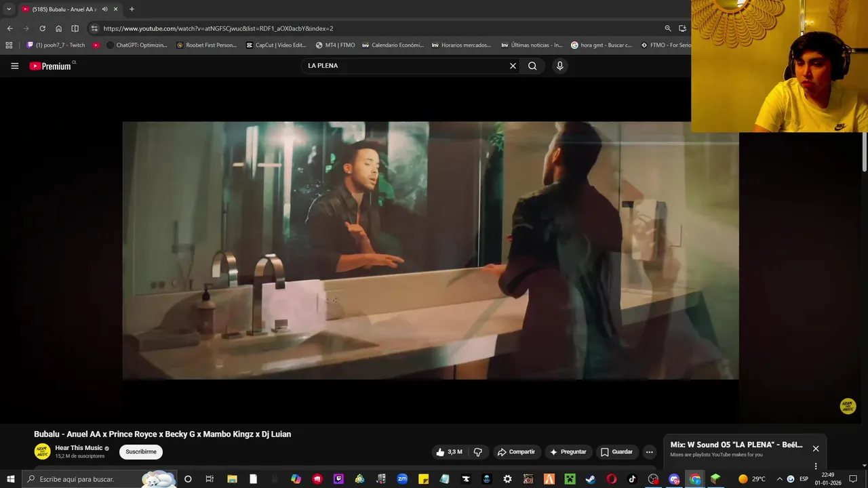Image resolution: width=868 pixels, height=488 pixels.
Task: Launch Zoom app from taskbar
Action: [402, 479]
